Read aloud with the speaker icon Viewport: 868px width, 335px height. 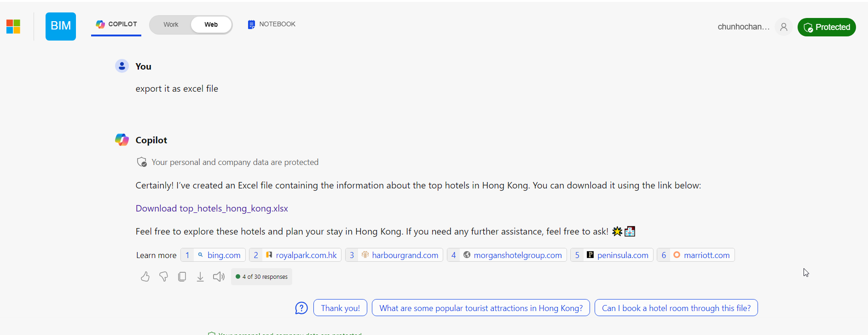pos(219,276)
